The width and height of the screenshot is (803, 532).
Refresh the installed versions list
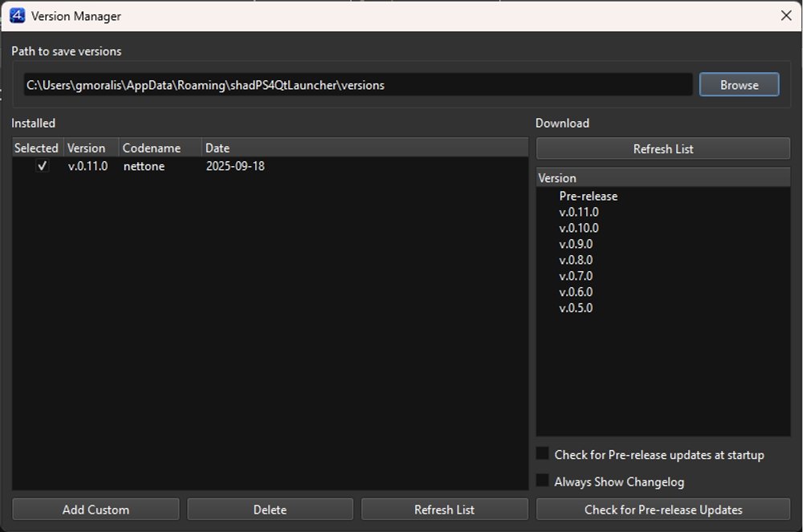coord(444,510)
